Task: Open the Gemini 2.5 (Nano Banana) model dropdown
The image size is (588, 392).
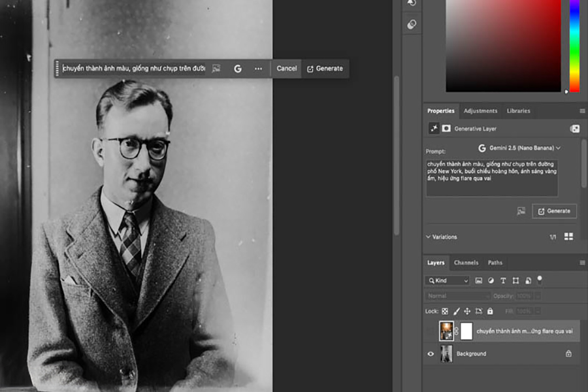Action: [519, 148]
